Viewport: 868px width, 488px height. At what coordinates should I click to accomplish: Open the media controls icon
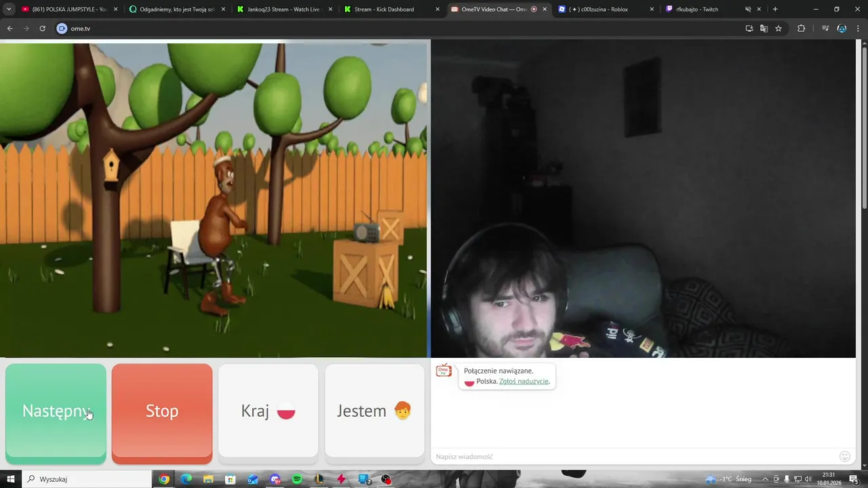point(825,28)
